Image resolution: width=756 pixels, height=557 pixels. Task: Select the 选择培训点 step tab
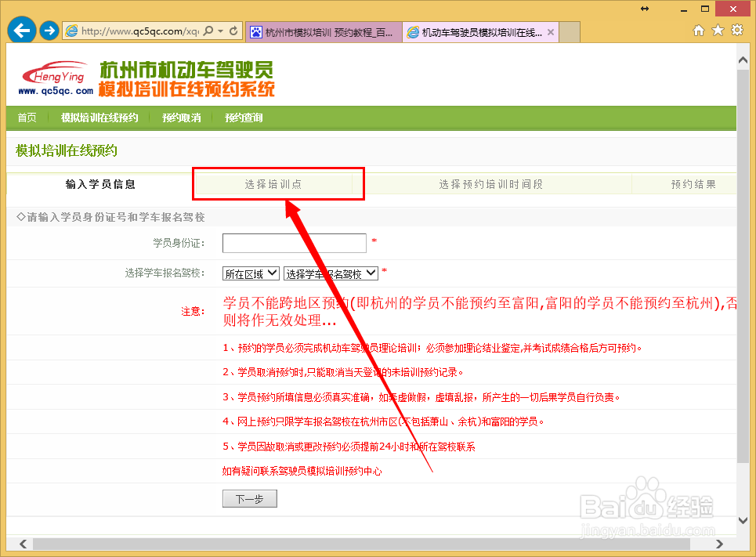273,184
